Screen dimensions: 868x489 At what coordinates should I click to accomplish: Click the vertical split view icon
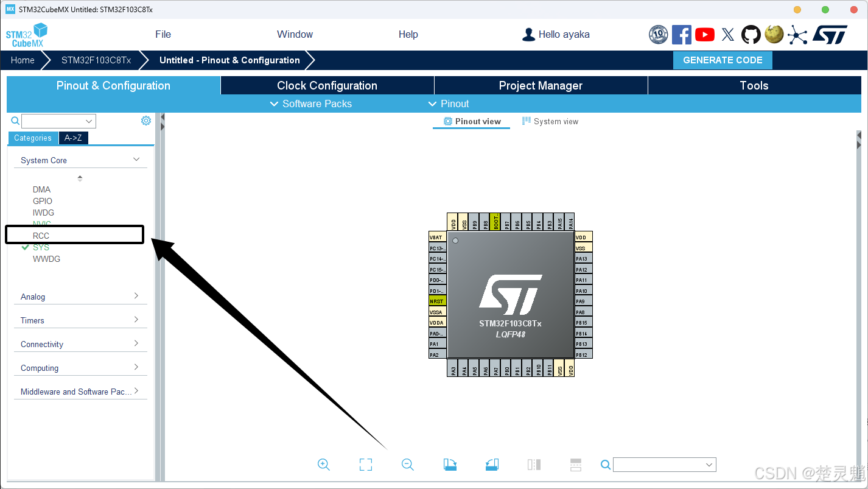[534, 465]
